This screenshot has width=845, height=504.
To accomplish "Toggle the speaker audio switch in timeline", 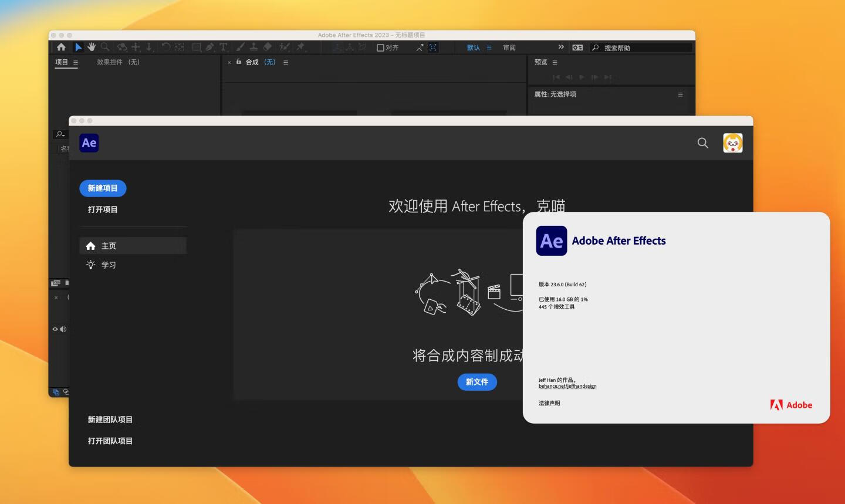I will pos(63,329).
